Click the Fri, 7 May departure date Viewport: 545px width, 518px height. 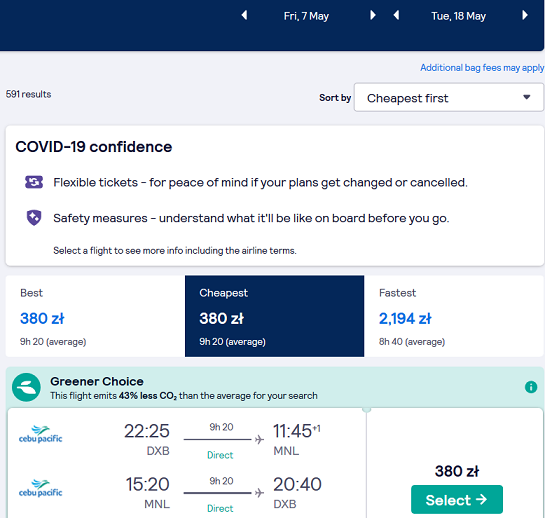pos(306,16)
